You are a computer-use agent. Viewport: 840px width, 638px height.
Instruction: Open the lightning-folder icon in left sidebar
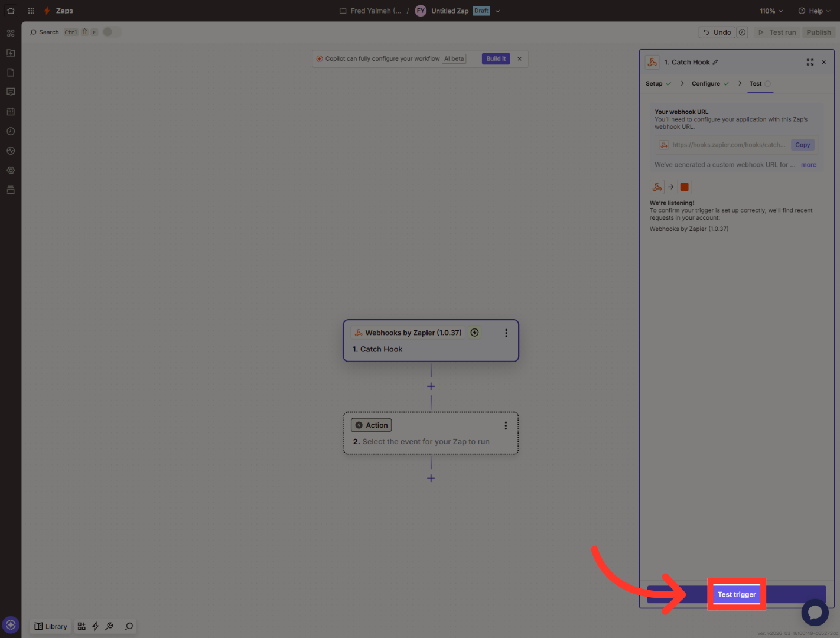click(11, 53)
